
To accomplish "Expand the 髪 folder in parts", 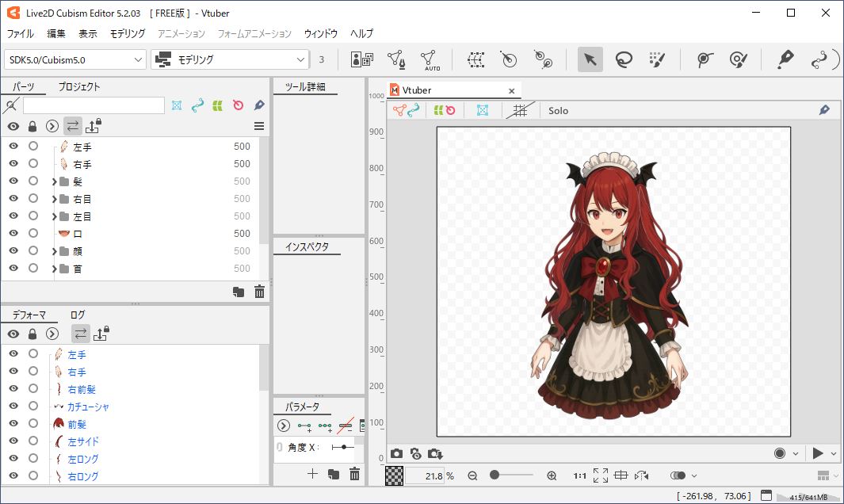I will tap(54, 181).
